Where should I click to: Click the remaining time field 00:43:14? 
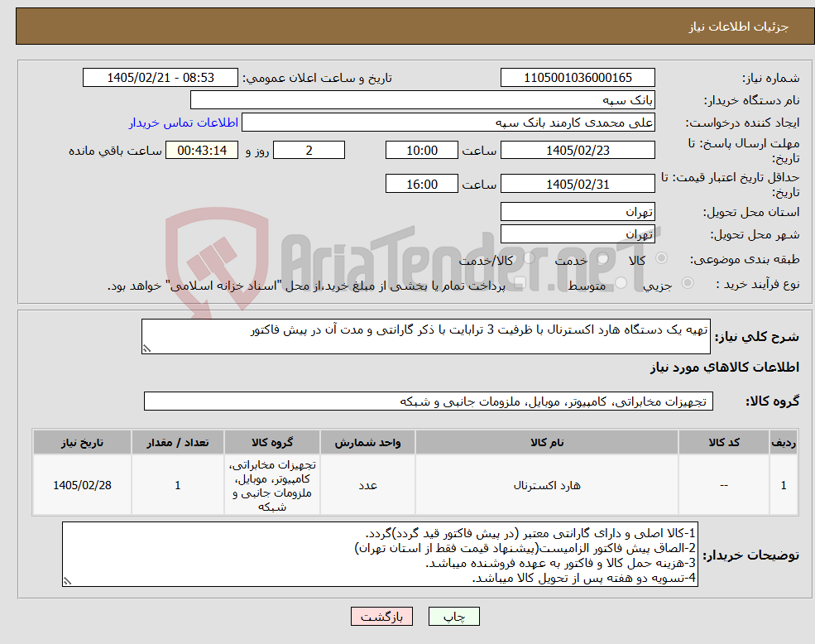(x=202, y=151)
